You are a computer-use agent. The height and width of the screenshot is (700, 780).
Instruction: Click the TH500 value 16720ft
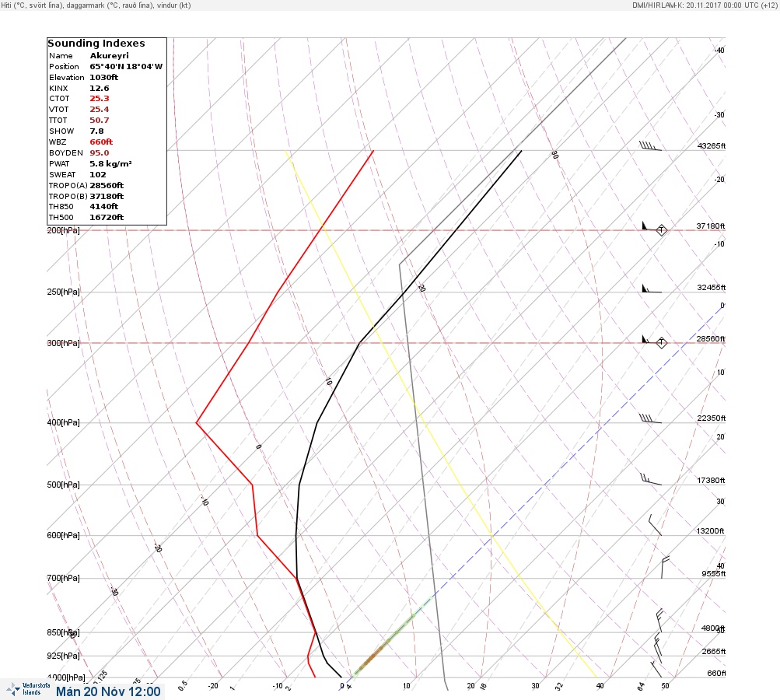(107, 218)
